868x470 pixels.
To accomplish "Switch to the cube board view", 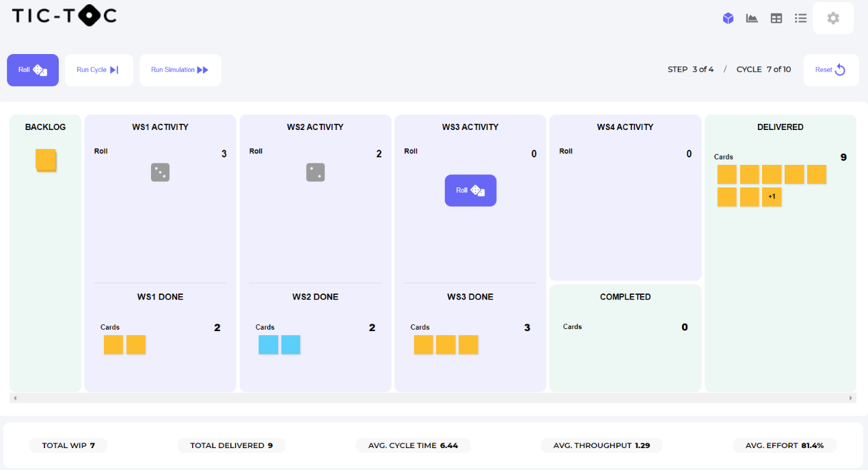I will click(728, 18).
